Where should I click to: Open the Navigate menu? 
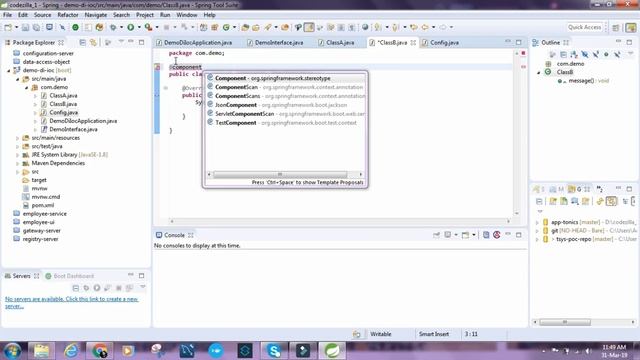[96, 15]
